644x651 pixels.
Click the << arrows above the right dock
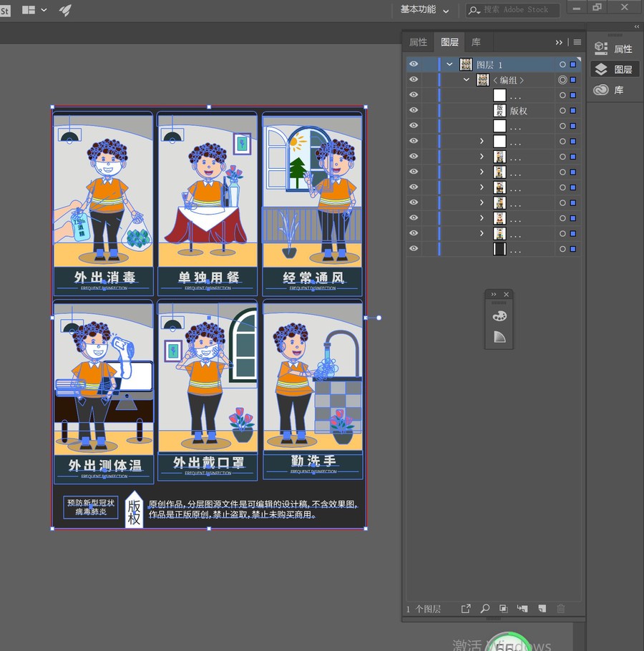coord(637,26)
